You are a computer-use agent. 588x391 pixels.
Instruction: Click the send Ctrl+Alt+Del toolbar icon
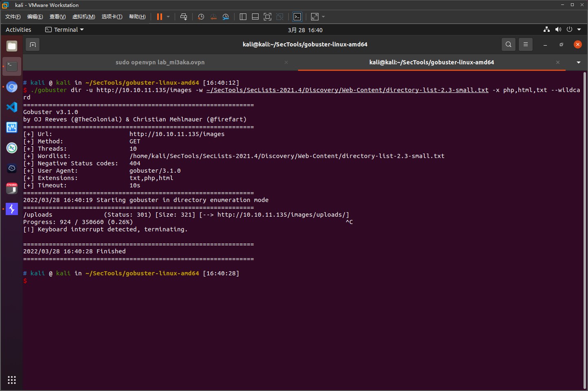(184, 17)
